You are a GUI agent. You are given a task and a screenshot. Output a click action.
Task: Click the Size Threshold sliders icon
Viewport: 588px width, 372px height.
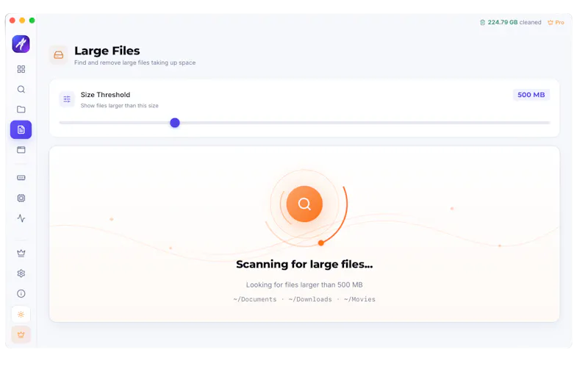point(67,99)
